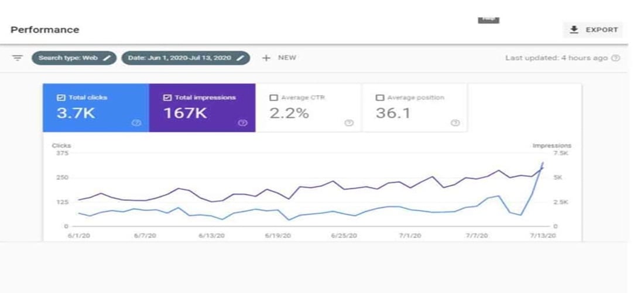Click the EXPORT button
This screenshot has height=293, width=644.
(x=593, y=30)
